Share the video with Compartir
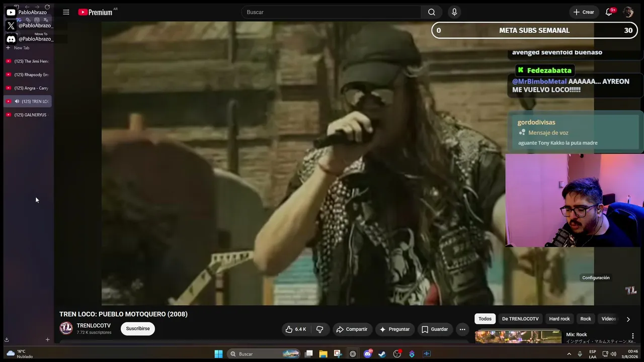The width and height of the screenshot is (644, 362). 352,329
